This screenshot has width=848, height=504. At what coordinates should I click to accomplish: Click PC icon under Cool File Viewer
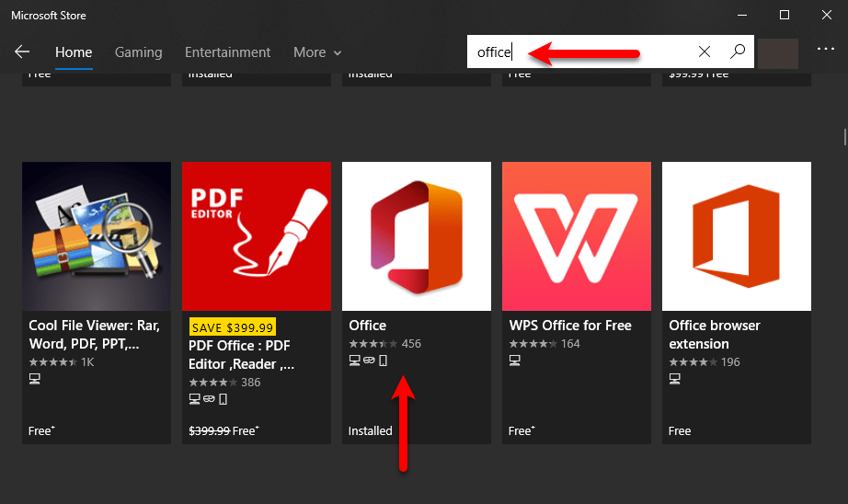[35, 379]
